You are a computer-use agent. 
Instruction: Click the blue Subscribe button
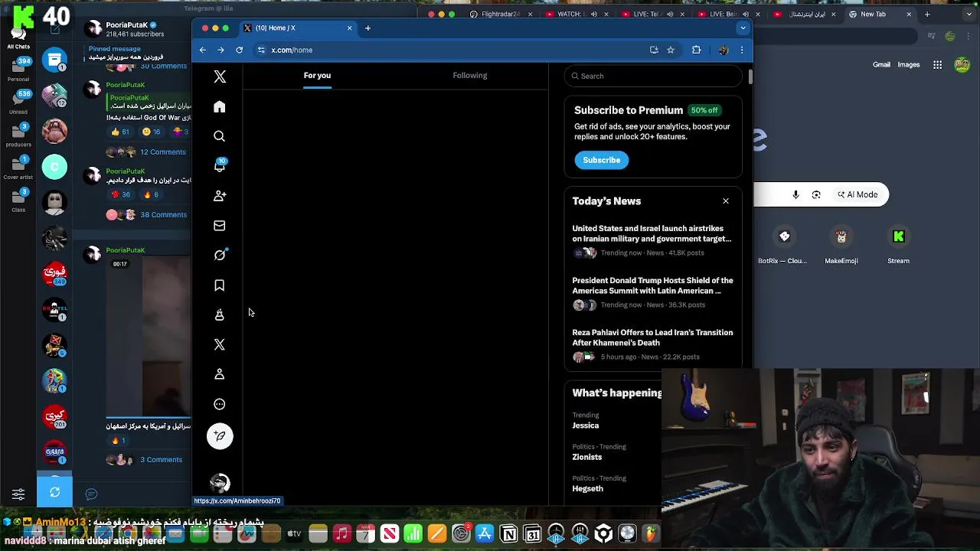[x=602, y=160]
